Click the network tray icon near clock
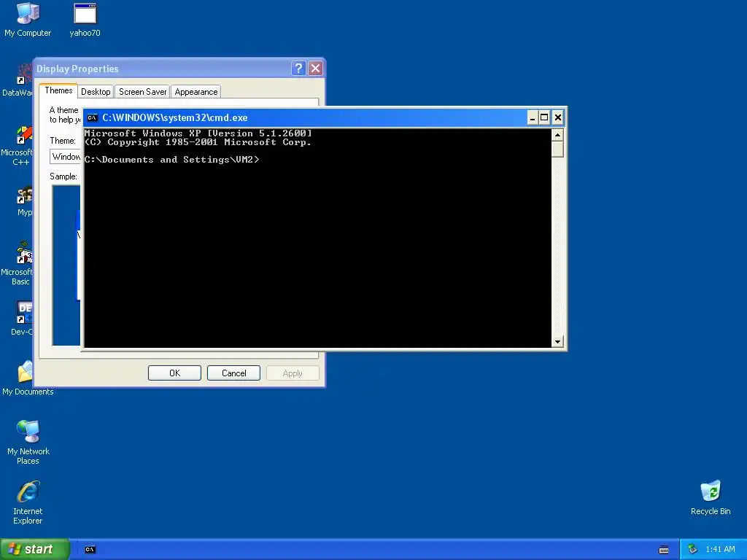 click(692, 550)
